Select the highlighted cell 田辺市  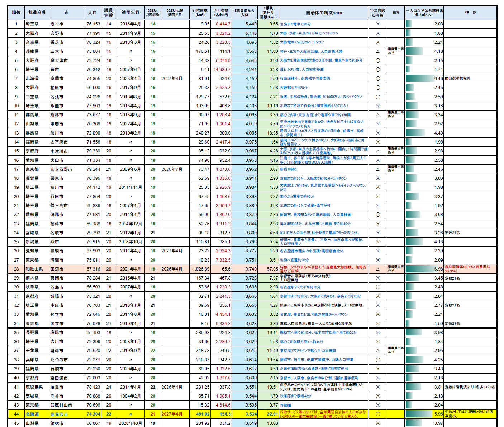coord(66,269)
